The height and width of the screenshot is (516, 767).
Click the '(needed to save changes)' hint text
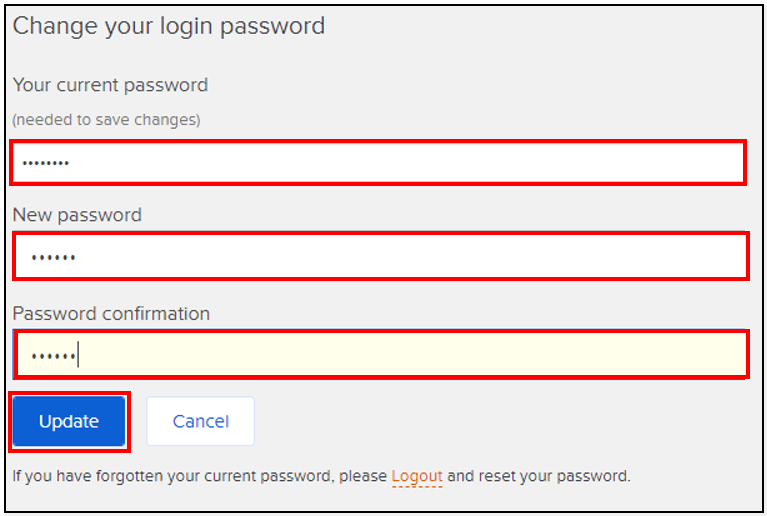pos(106,120)
